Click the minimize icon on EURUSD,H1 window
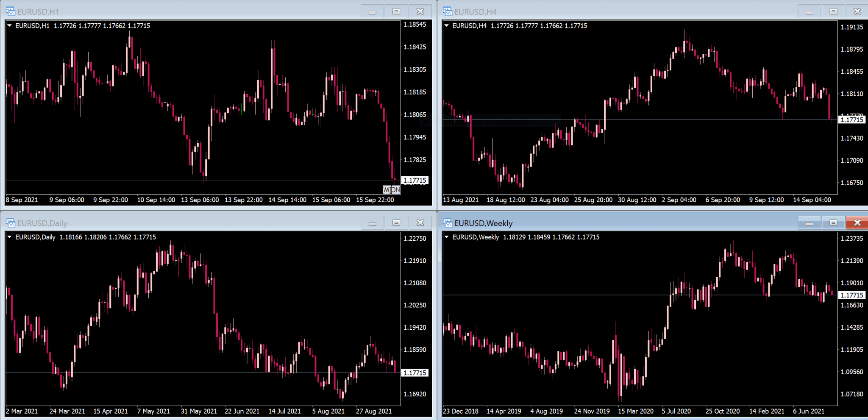868x420 pixels. [372, 11]
